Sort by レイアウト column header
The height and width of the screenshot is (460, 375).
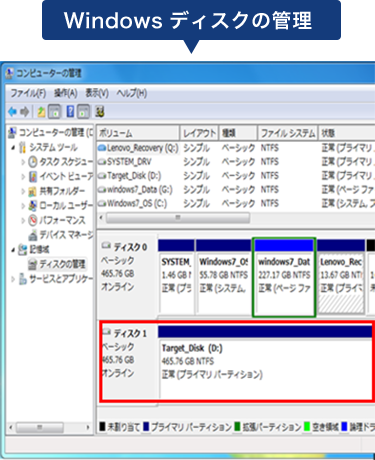(x=199, y=133)
